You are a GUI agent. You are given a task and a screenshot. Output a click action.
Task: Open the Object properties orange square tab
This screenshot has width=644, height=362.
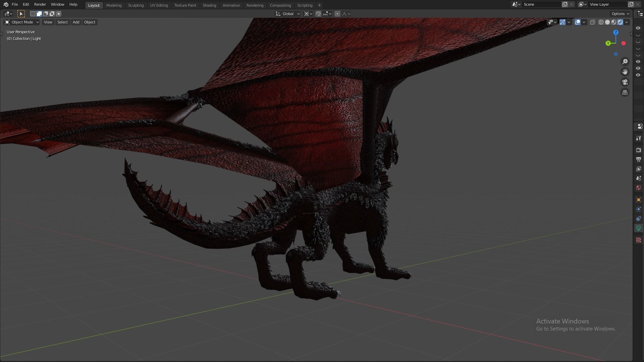[x=639, y=200]
